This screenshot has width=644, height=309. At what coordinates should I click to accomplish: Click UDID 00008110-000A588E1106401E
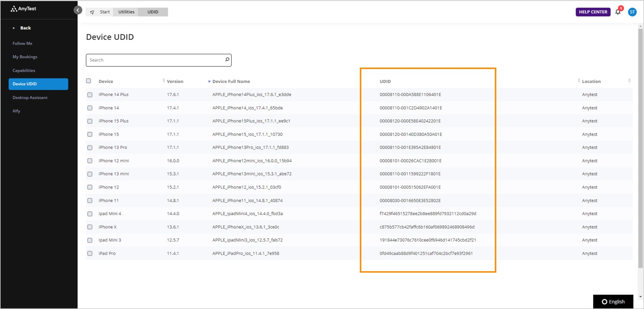click(x=410, y=95)
